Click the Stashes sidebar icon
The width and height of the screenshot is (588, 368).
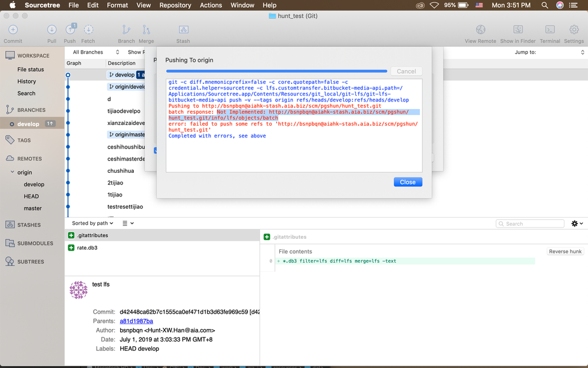point(10,225)
